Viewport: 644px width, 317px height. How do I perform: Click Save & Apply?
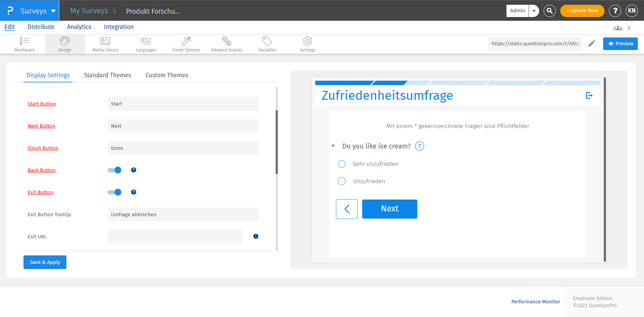(45, 262)
